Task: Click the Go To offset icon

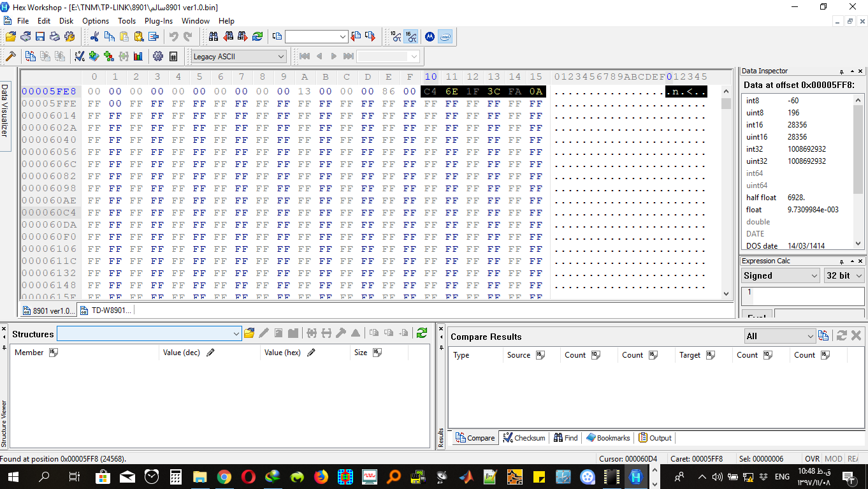Action: [x=277, y=36]
